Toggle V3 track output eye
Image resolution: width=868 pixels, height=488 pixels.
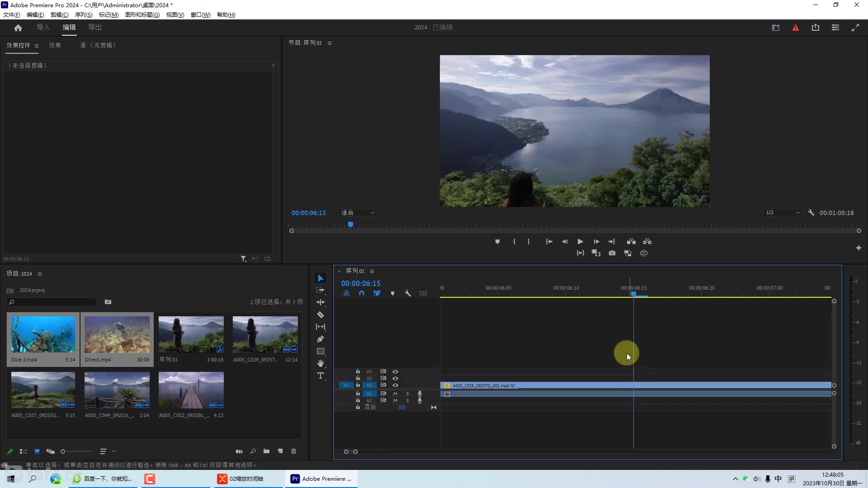pos(395,371)
